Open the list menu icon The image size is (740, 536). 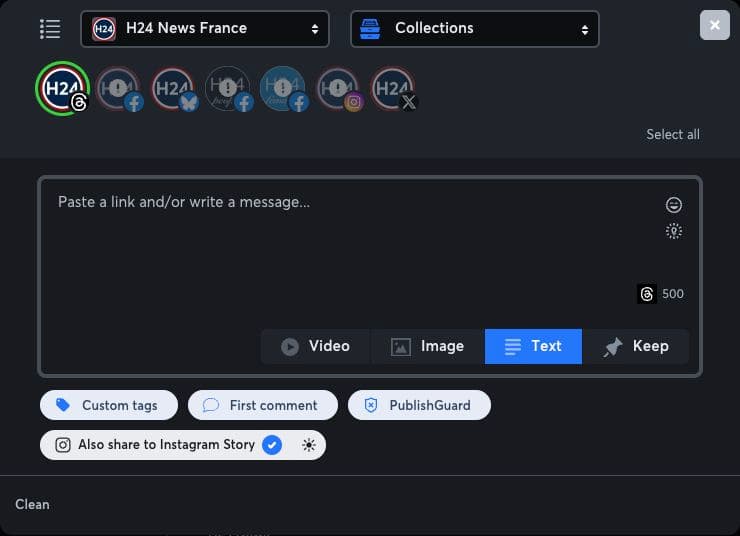[50, 29]
